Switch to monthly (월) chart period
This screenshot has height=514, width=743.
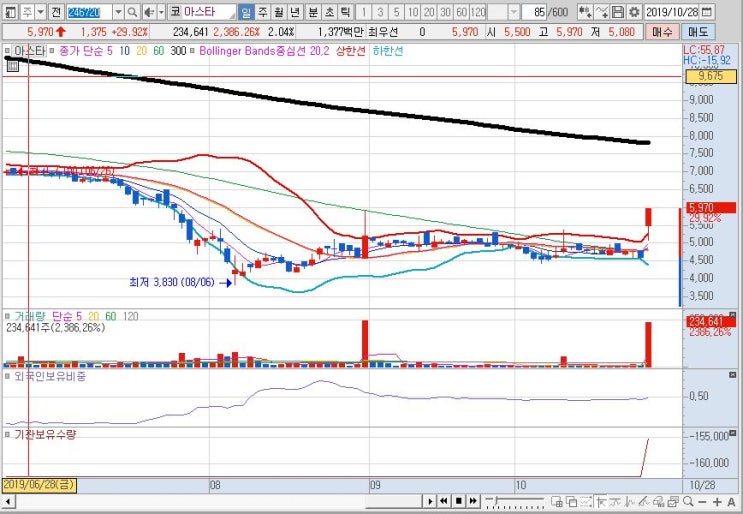pos(279,12)
